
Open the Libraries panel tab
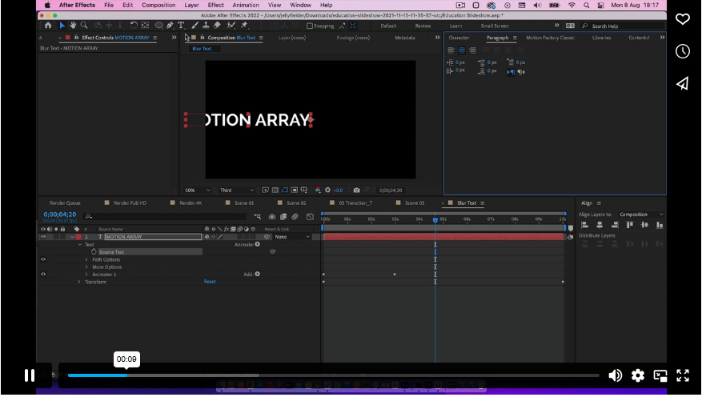click(x=601, y=38)
